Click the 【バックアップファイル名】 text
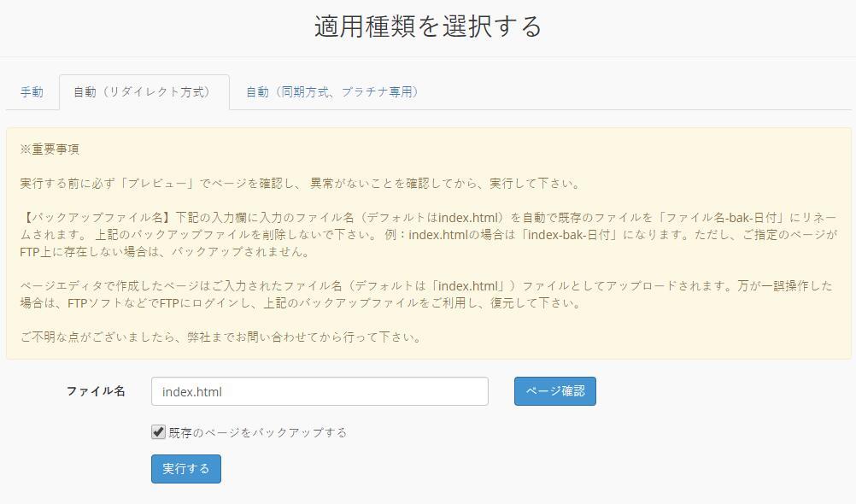 coord(97,217)
